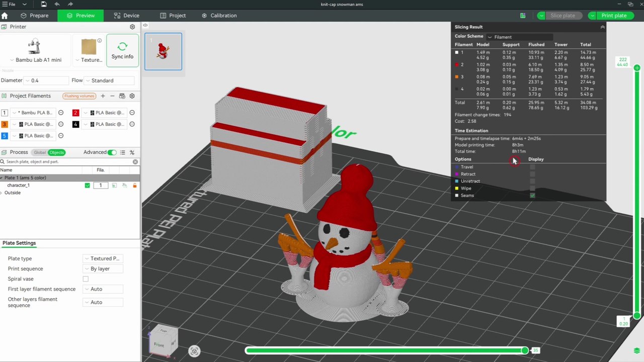Click Sync info icon button
Screen dimensions: 644x362
[122, 50]
